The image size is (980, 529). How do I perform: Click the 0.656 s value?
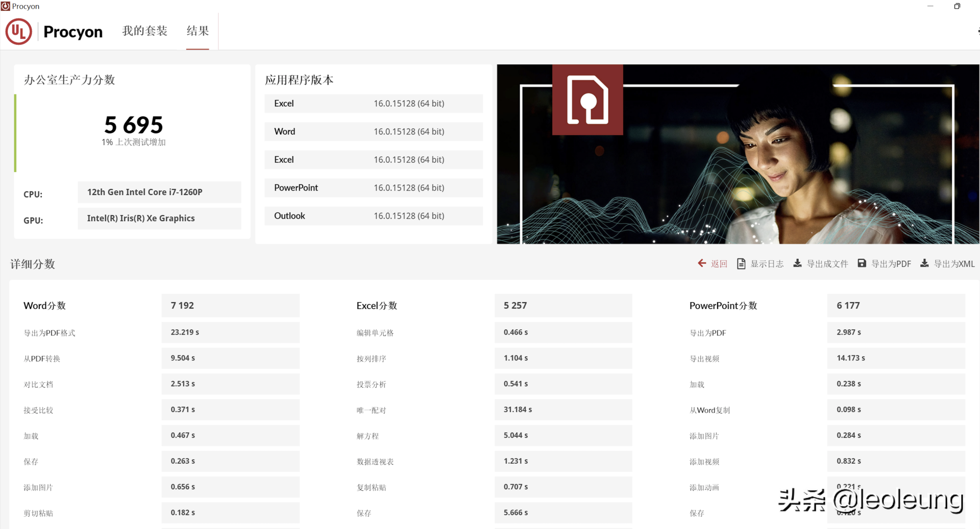pos(231,487)
